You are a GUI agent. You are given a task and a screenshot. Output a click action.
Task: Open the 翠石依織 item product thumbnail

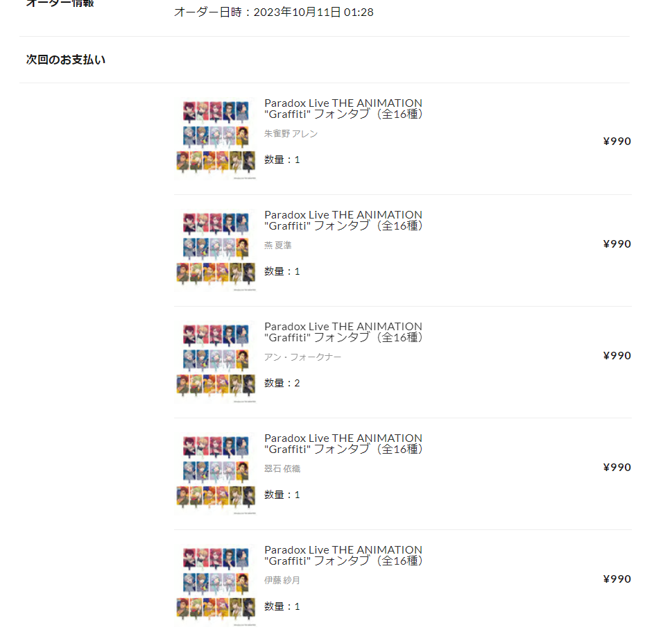coord(216,474)
